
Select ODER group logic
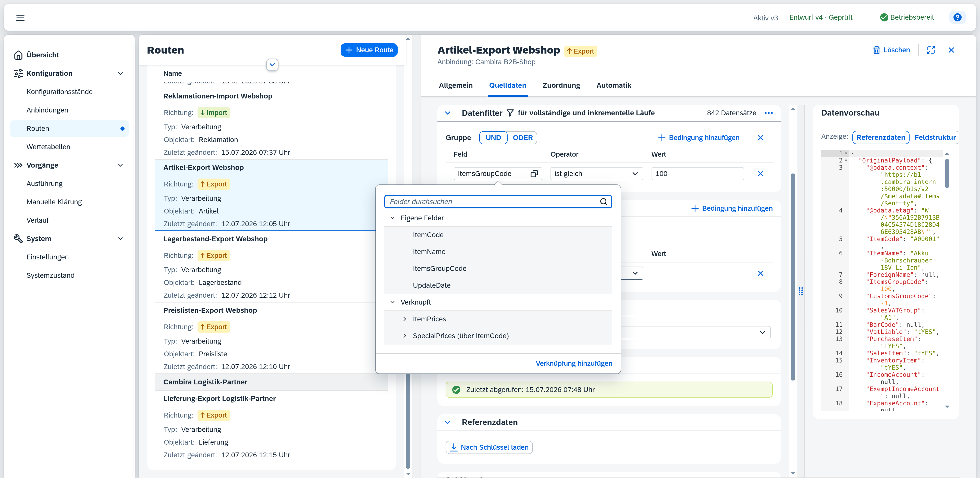click(x=522, y=138)
